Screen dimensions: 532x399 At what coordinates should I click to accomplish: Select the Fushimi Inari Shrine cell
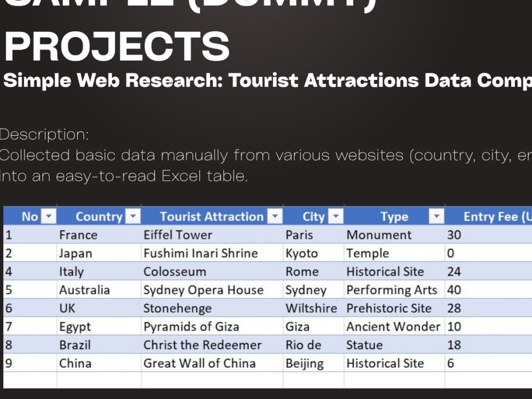(x=212, y=253)
